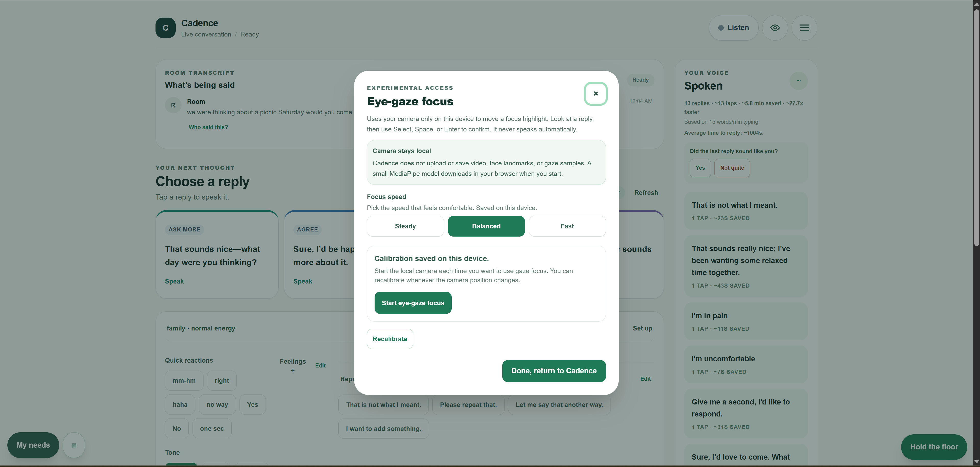This screenshot has width=980, height=467.
Task: Open the grid icon beside My needs
Action: tap(74, 445)
